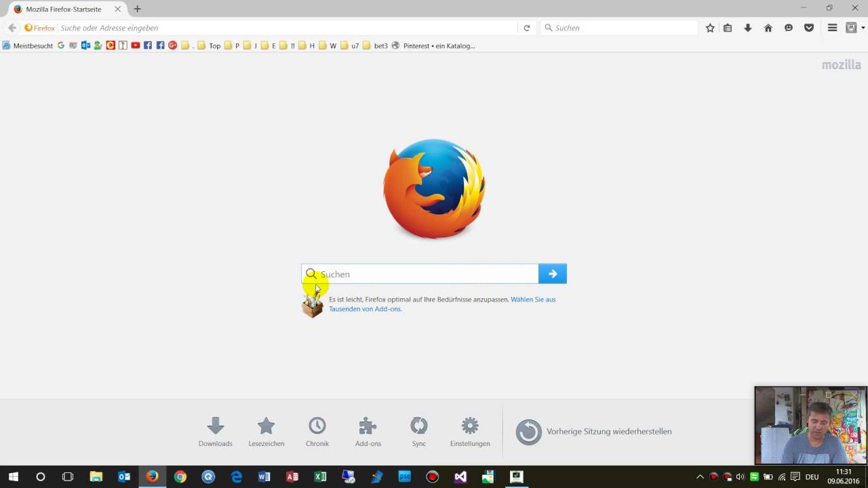The height and width of the screenshot is (488, 868).
Task: Open the YouTube bookmark icon
Action: pos(136,45)
